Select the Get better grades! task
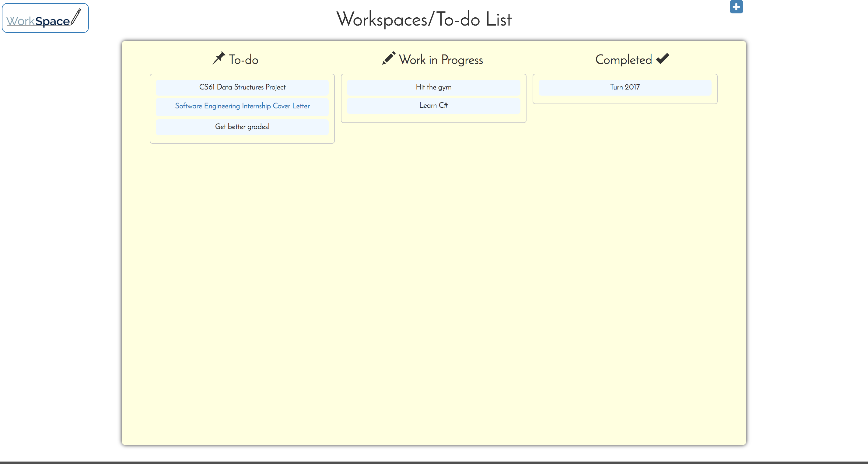The image size is (868, 464). (x=242, y=127)
